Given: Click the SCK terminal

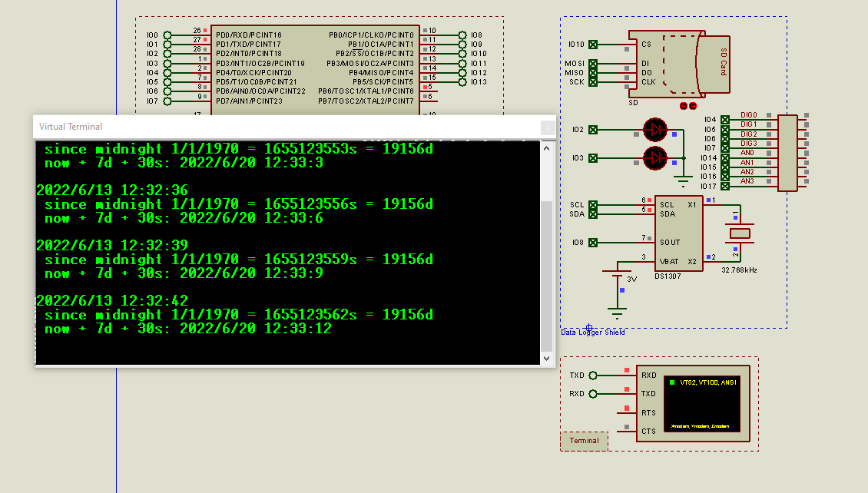Looking at the screenshot, I should click(x=593, y=82).
